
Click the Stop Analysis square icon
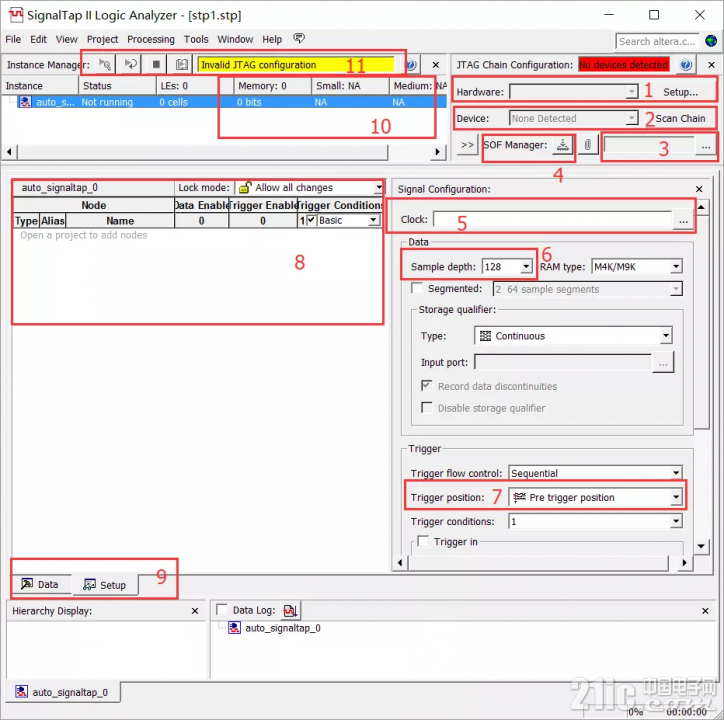coord(156,64)
